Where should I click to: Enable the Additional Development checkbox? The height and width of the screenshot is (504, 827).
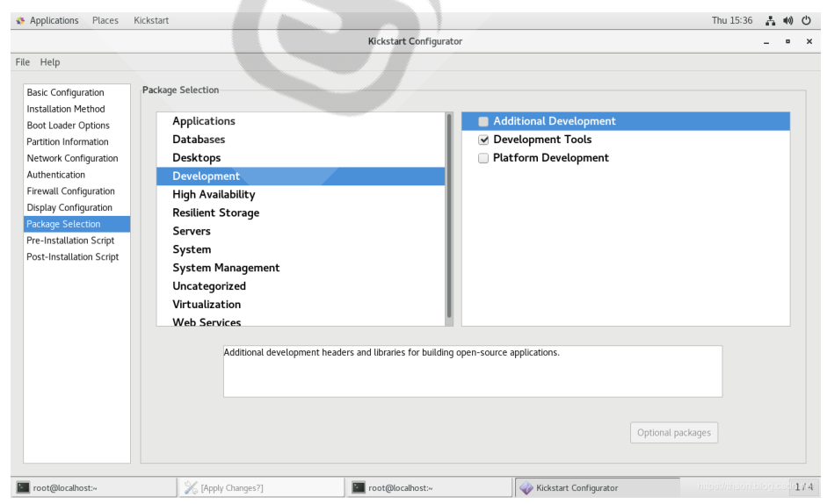click(483, 121)
